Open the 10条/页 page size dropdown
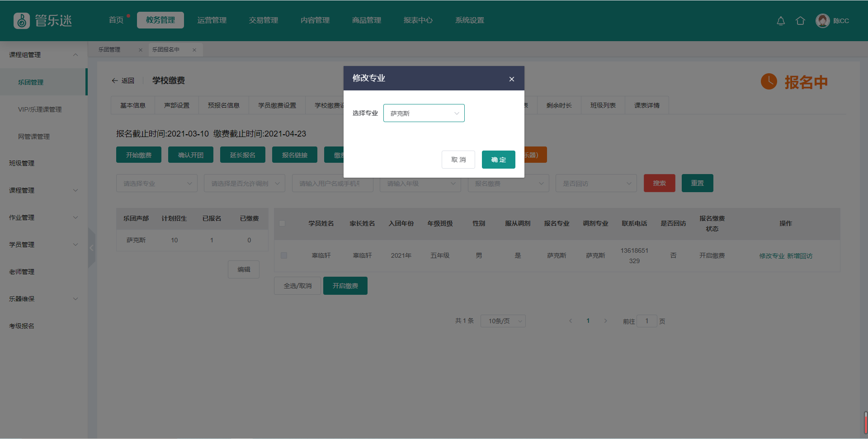Image resolution: width=868 pixels, height=439 pixels. point(503,321)
